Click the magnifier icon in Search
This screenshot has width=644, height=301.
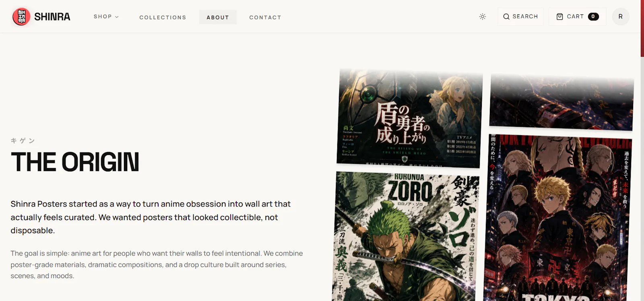pos(506,16)
